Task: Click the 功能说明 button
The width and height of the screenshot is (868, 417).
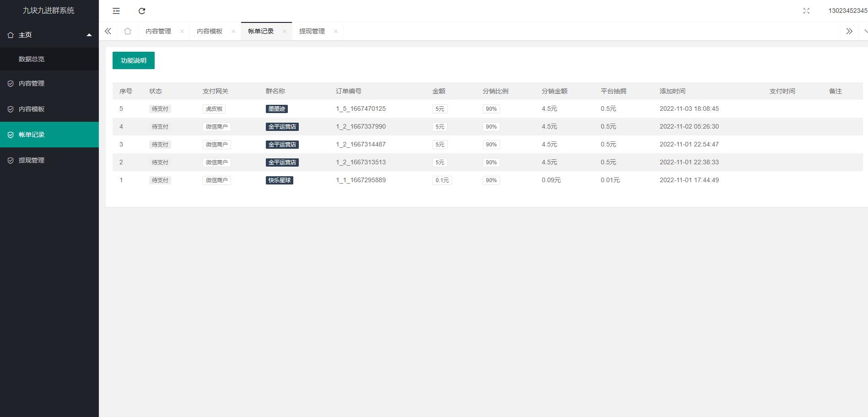Action: coord(134,60)
